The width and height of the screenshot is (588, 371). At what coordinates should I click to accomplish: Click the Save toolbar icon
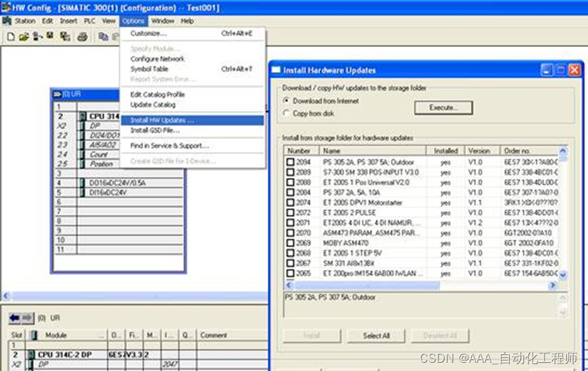tap(50, 36)
